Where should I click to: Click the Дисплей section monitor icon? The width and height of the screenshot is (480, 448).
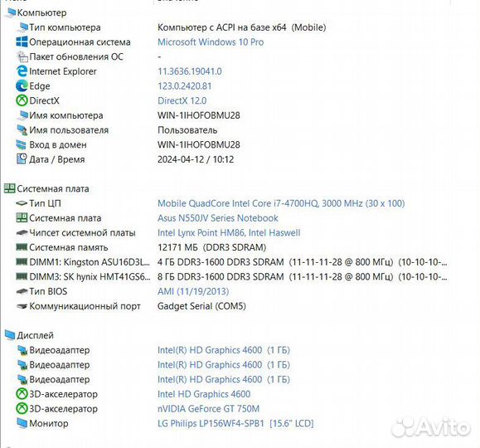tap(10, 335)
